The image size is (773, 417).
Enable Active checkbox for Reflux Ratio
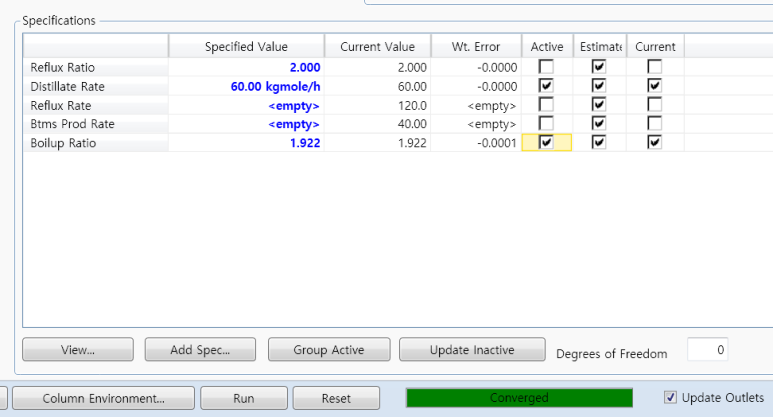(546, 67)
